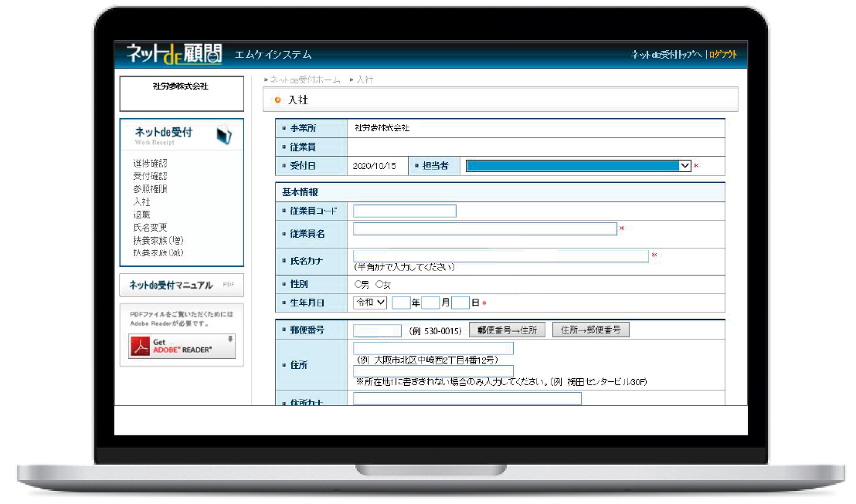This screenshot has height=504, width=856.
Task: Click the Get Adobe Reader badge
Action: pyautogui.click(x=182, y=346)
